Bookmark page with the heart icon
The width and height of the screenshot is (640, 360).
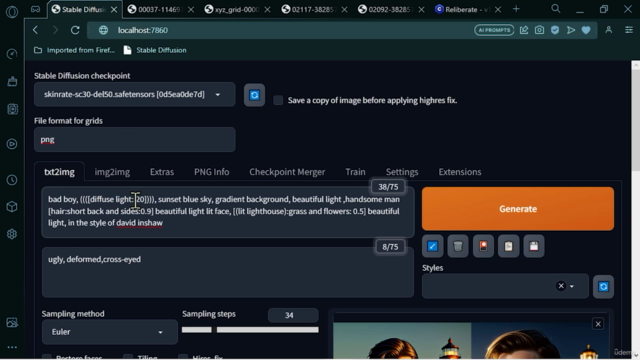586,30
